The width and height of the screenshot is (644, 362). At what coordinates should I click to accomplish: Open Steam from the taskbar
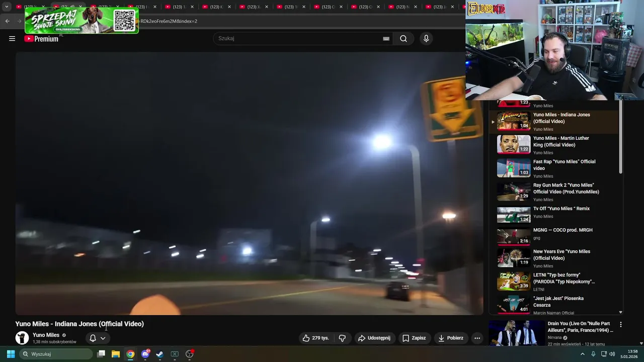point(160,354)
